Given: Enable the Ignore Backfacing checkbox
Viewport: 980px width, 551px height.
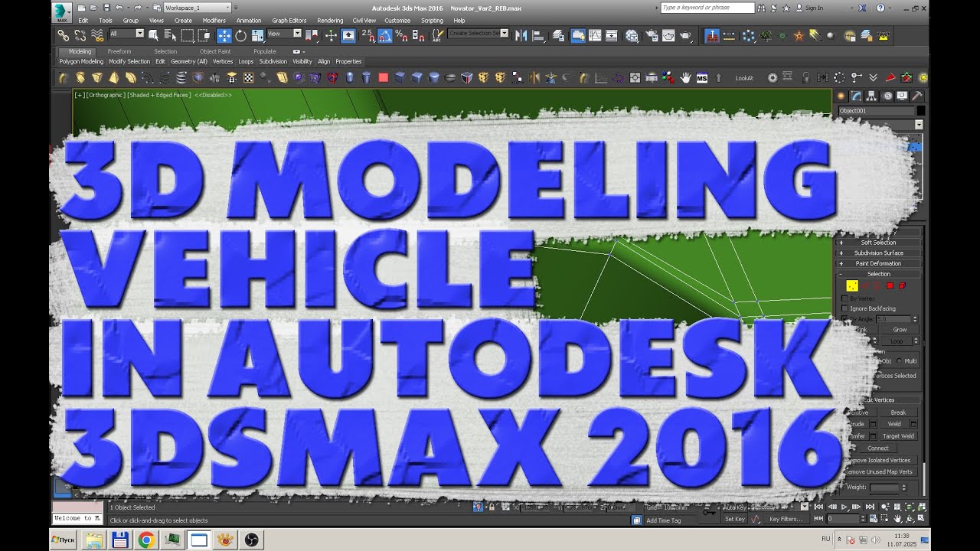Looking at the screenshot, I should click(x=844, y=308).
